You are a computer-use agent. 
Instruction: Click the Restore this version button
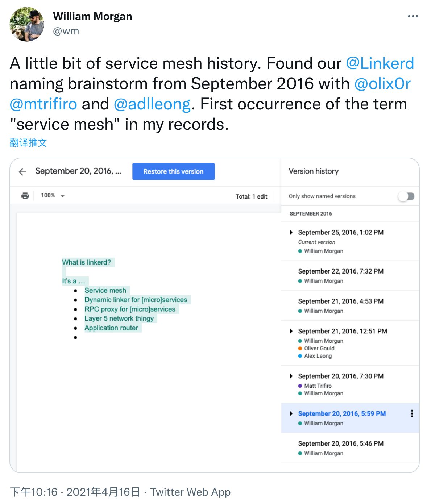point(173,171)
